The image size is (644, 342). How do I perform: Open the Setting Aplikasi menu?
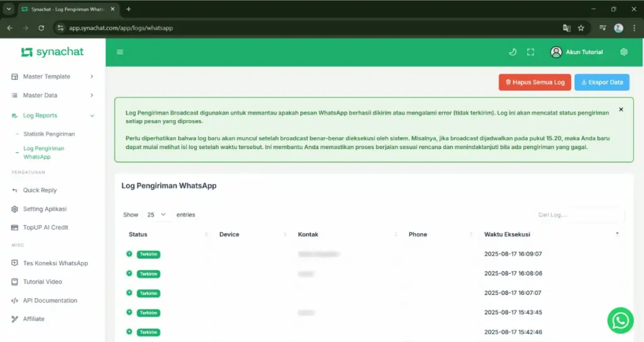45,209
